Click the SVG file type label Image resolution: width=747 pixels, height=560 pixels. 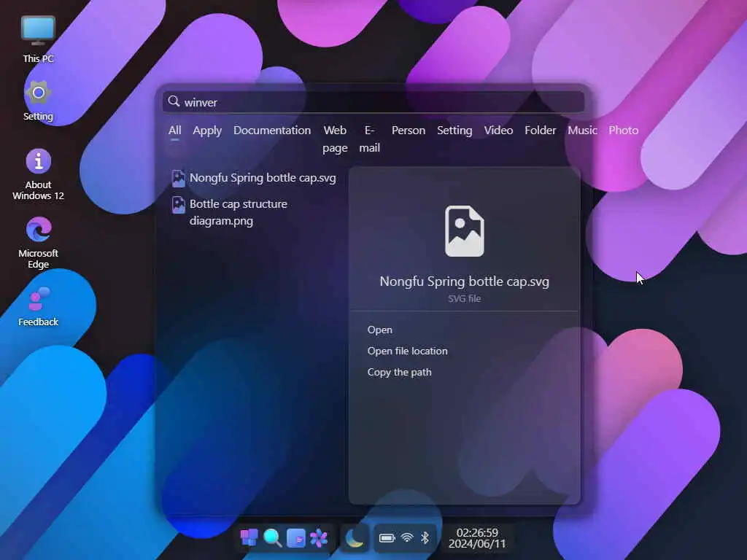click(x=465, y=298)
